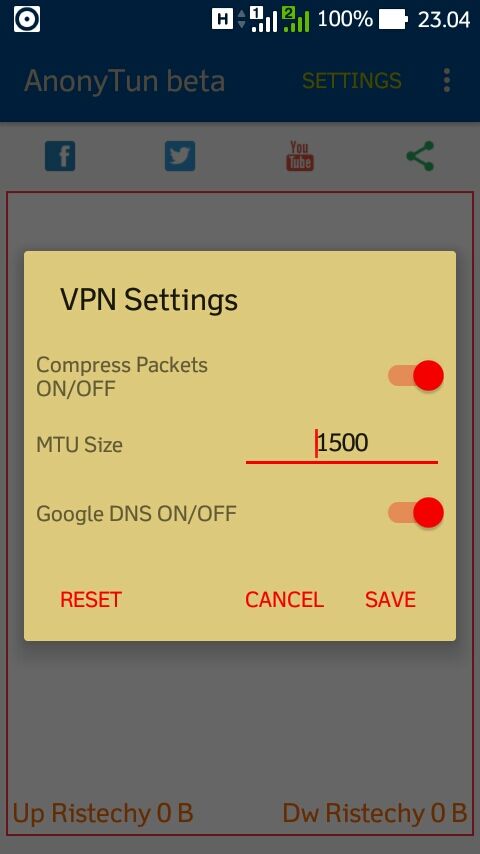
Task: Open the YouTube icon
Action: (300, 156)
